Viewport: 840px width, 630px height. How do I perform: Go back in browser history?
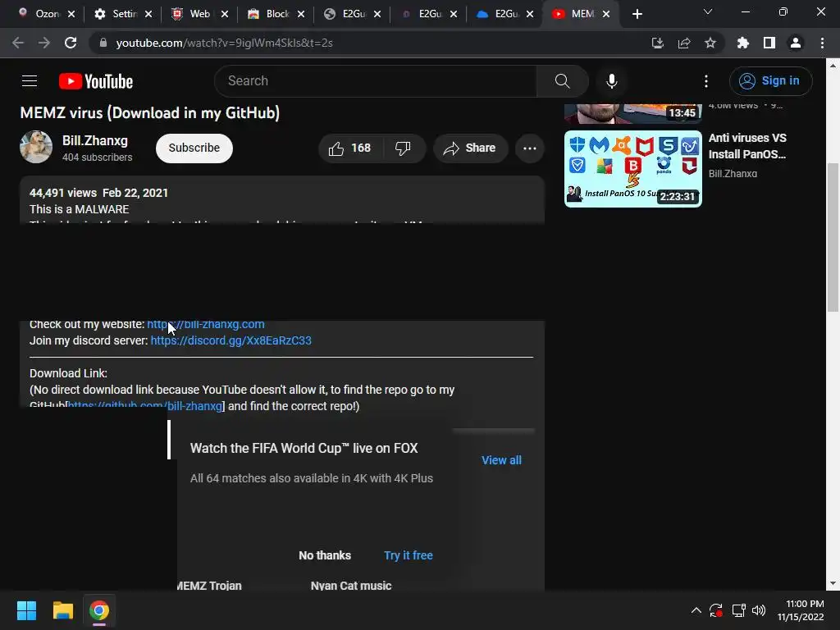pos(18,43)
